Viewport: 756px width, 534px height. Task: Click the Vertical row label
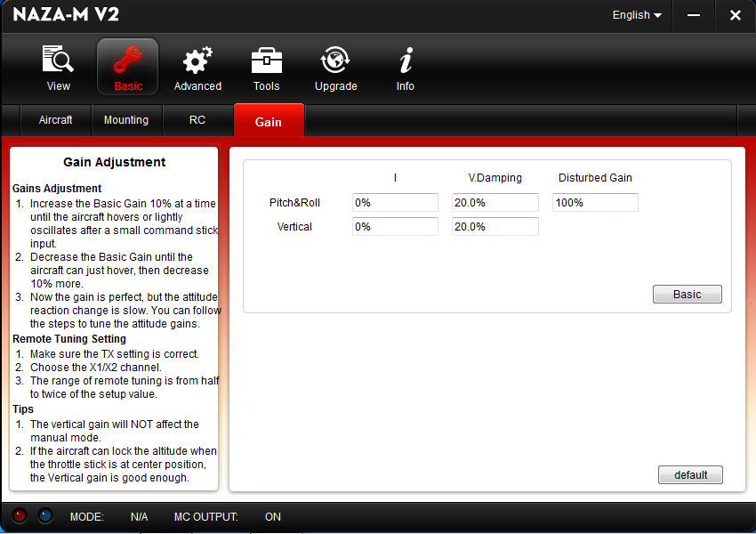point(294,227)
